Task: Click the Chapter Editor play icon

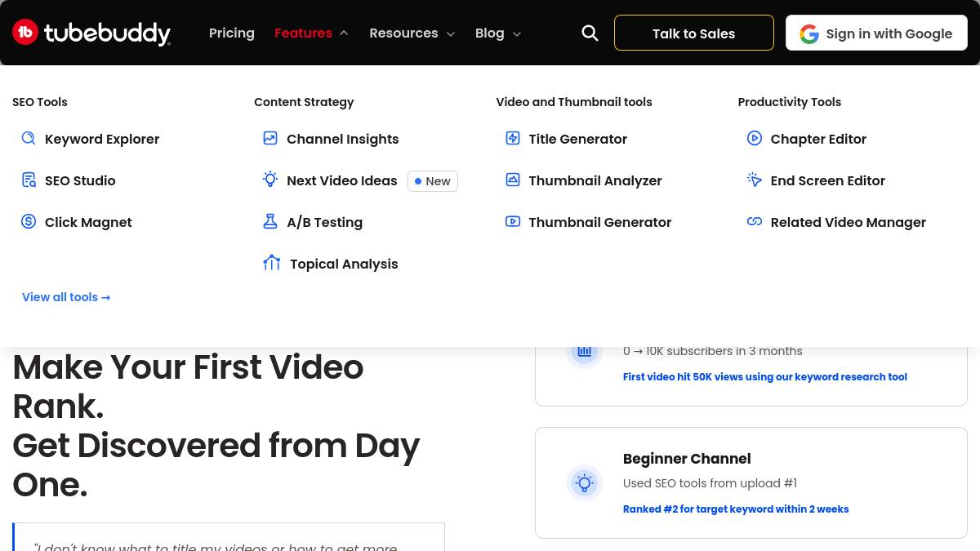Action: point(755,139)
